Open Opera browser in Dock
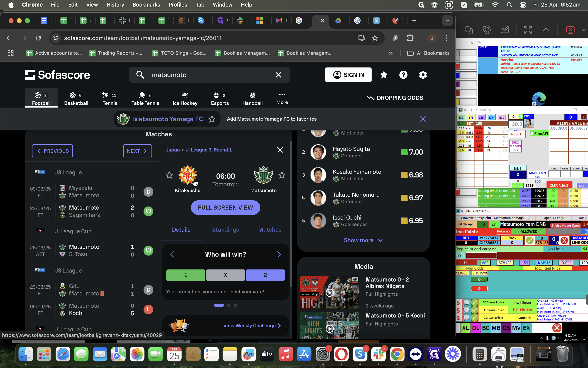Image resolution: width=588 pixels, height=368 pixels. 341,354
